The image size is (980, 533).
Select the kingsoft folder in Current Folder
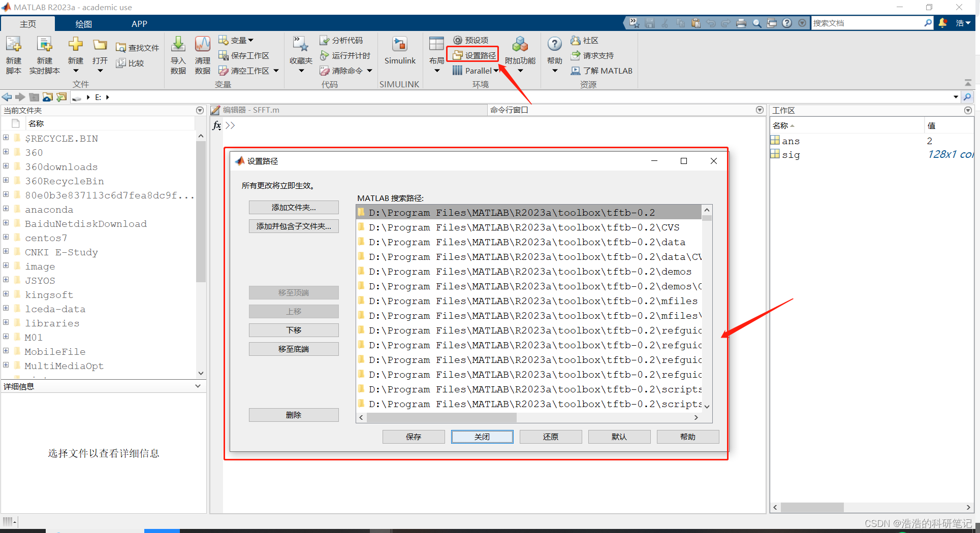[x=49, y=294]
